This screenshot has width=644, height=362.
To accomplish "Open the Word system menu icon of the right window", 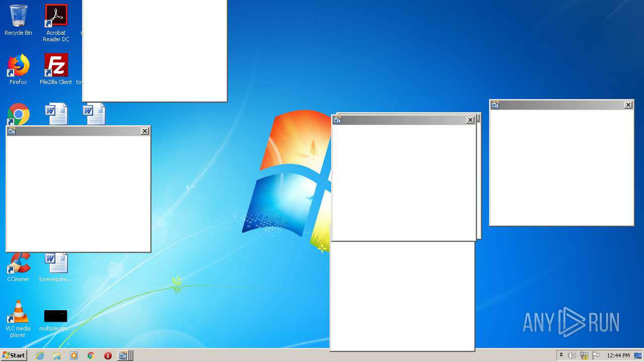I will point(496,105).
